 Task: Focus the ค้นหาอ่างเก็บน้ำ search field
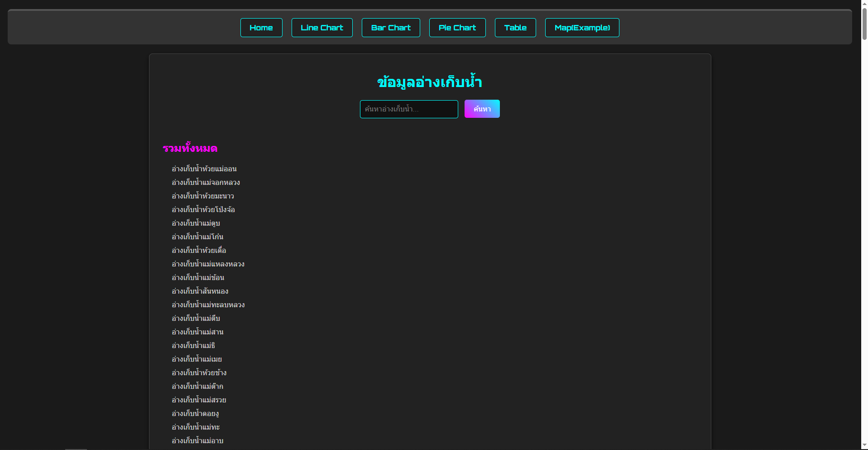(408, 109)
